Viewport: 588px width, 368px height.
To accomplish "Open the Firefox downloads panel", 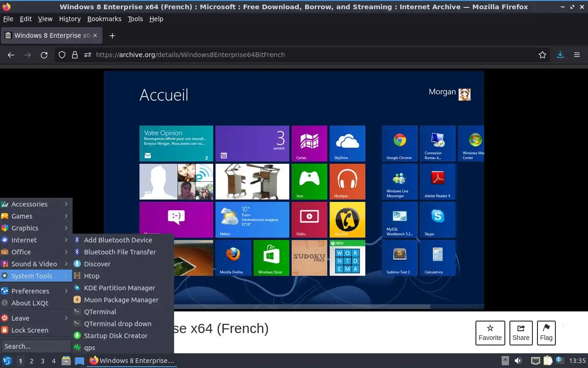I will pos(560,55).
